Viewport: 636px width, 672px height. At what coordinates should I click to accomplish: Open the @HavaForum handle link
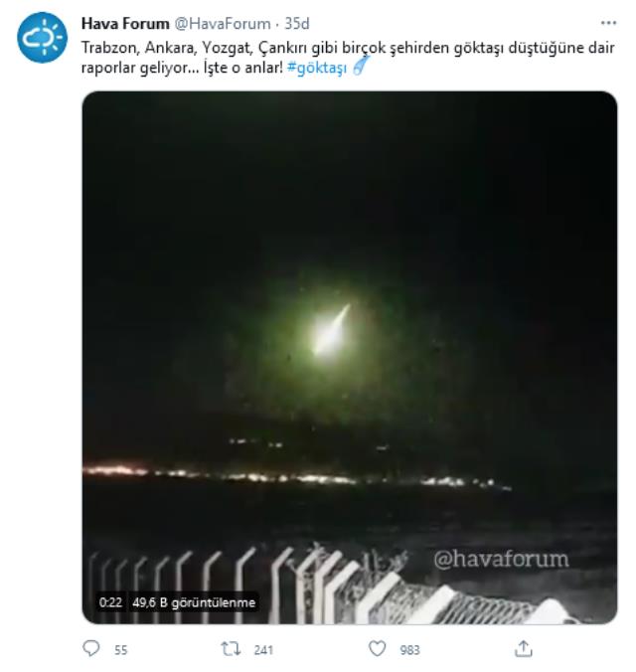click(x=222, y=24)
